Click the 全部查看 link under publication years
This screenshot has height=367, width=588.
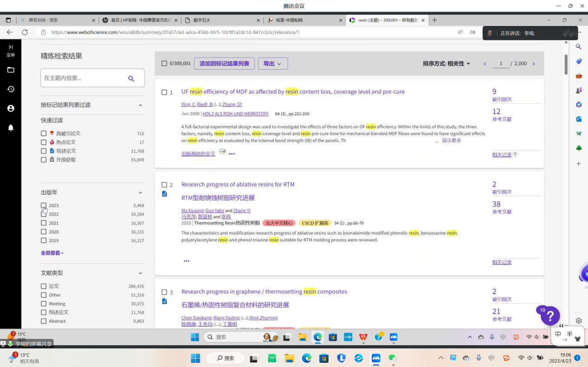(x=52, y=253)
